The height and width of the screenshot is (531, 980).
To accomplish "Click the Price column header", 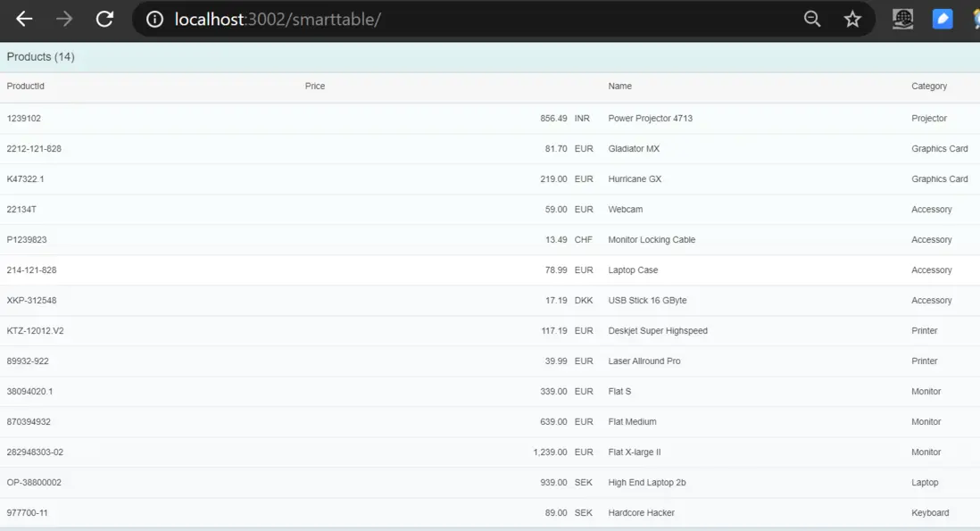I will pyautogui.click(x=315, y=87).
